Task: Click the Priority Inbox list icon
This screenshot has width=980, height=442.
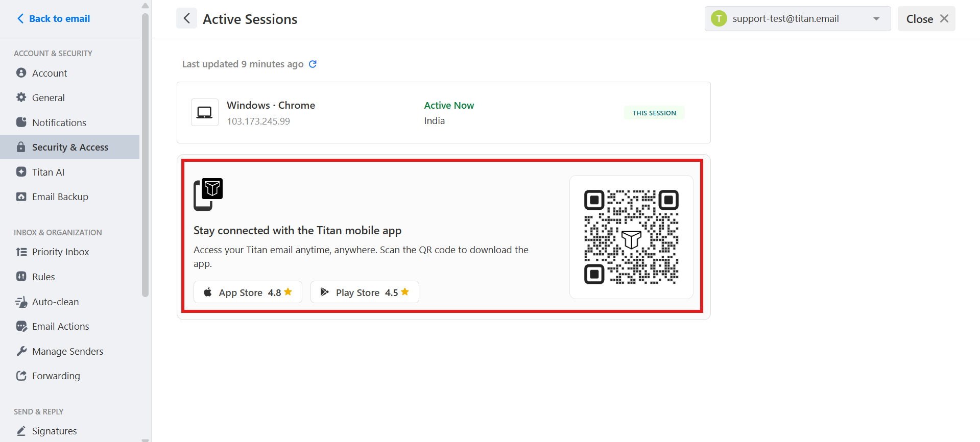Action: (x=21, y=252)
